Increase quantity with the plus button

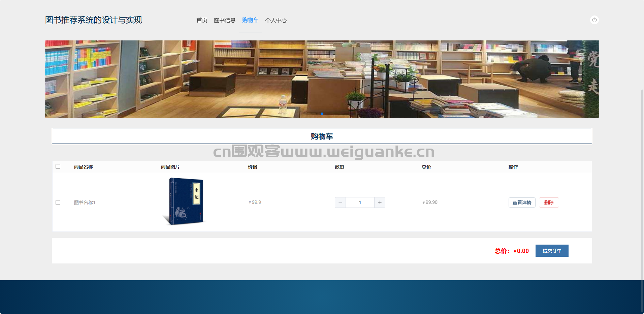point(380,202)
